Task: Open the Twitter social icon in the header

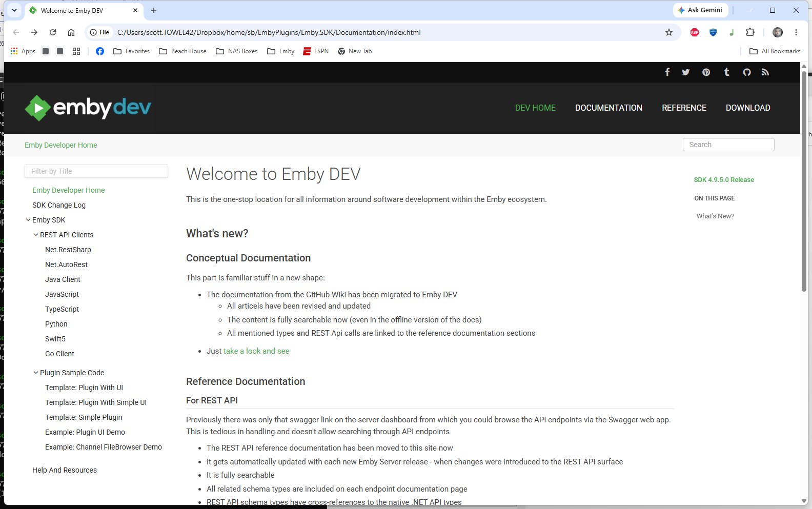Action: (x=686, y=72)
